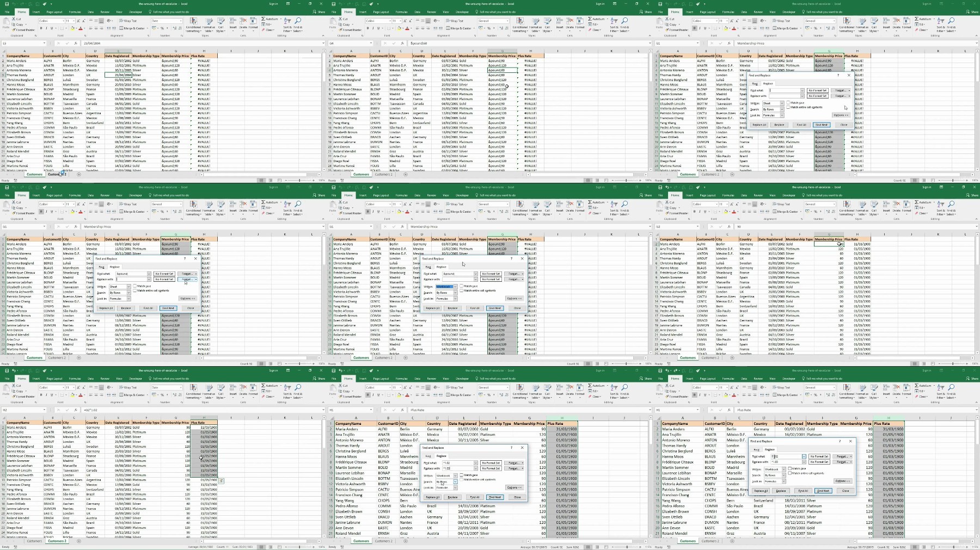Click Paste in the window showing 23/04/2004
The image size is (980, 550).
pyautogui.click(x=6, y=23)
